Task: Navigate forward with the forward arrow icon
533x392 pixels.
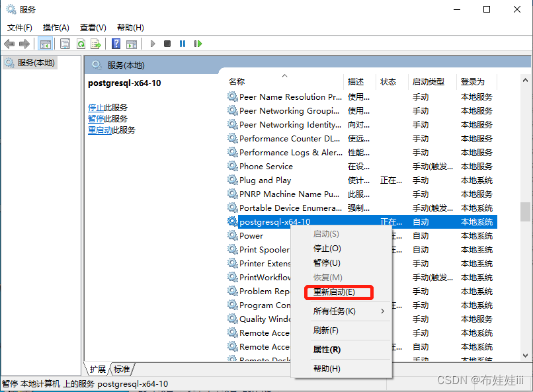Action: pos(24,44)
